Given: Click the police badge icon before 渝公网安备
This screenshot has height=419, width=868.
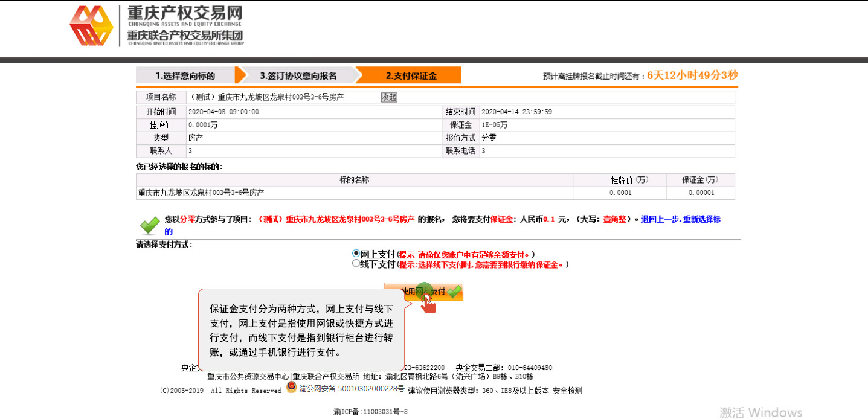Looking at the screenshot, I should pyautogui.click(x=292, y=388).
